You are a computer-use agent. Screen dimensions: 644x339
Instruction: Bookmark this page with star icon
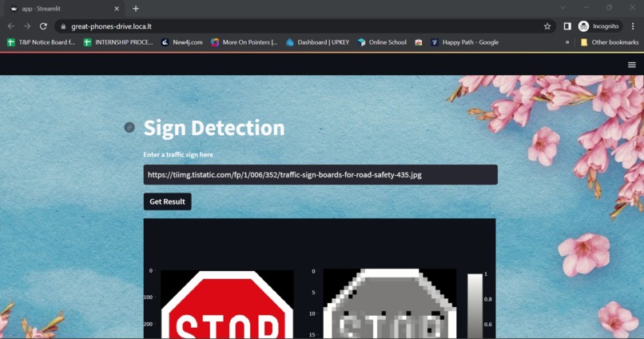click(x=547, y=26)
